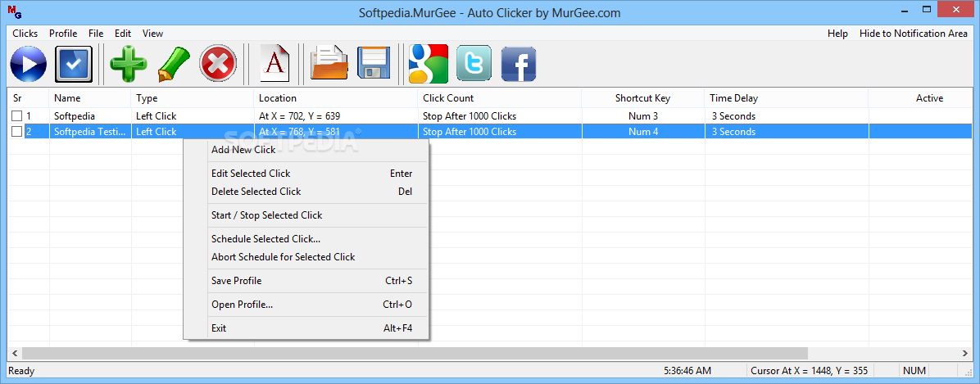Click the 'Num 4' shortcut key cell
980x384 pixels.
(x=643, y=132)
